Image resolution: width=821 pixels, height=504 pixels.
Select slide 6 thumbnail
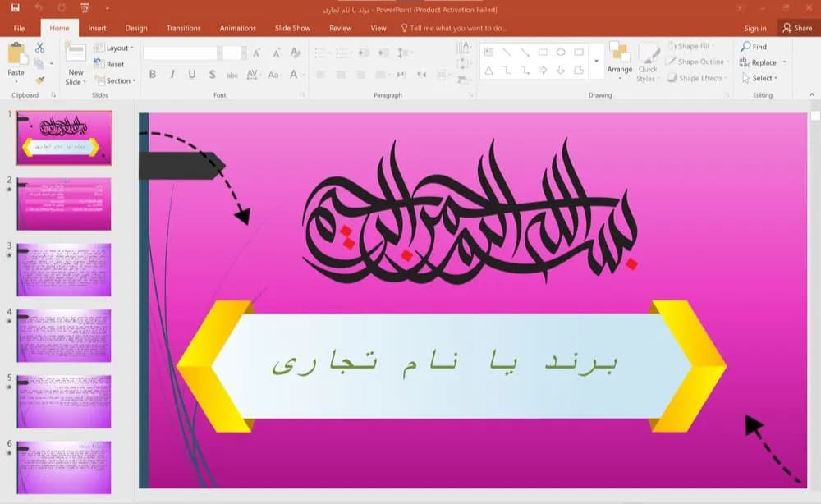(x=64, y=467)
